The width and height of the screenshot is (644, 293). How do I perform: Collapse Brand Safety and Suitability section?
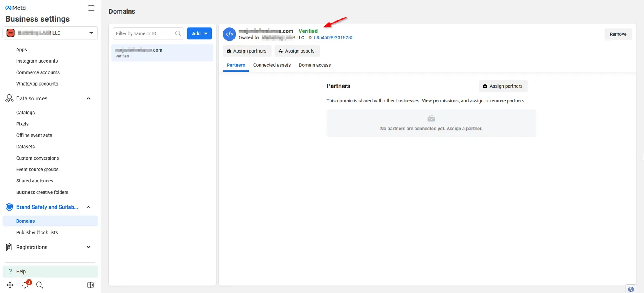pos(89,207)
